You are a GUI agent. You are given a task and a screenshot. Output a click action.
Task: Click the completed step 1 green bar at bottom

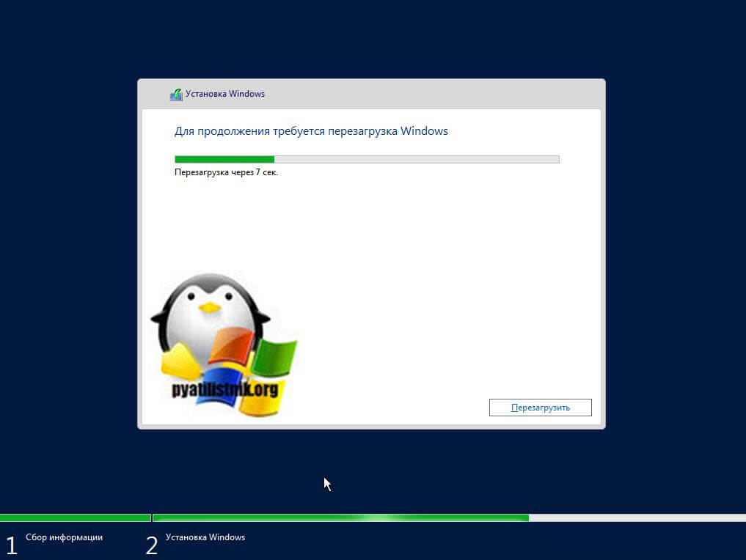click(75, 517)
